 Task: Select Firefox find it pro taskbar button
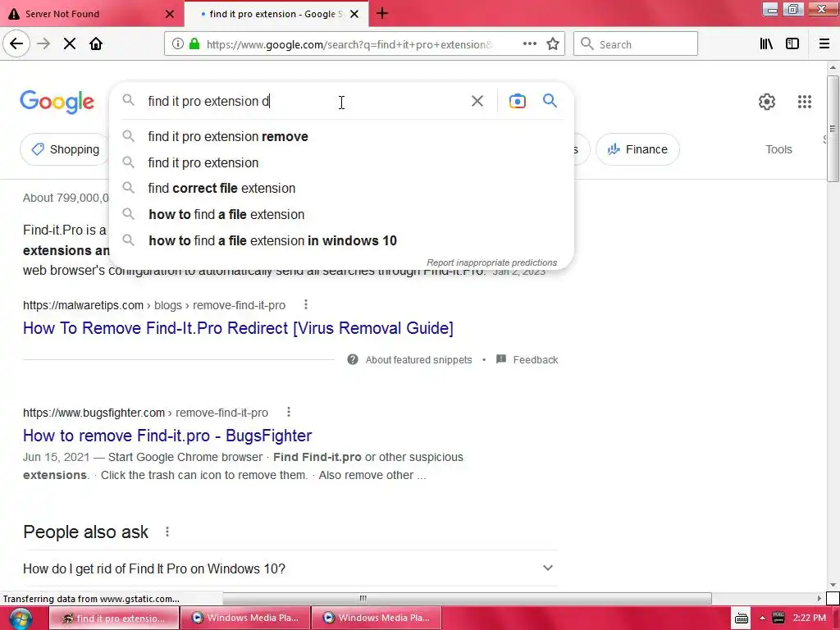tap(114, 619)
